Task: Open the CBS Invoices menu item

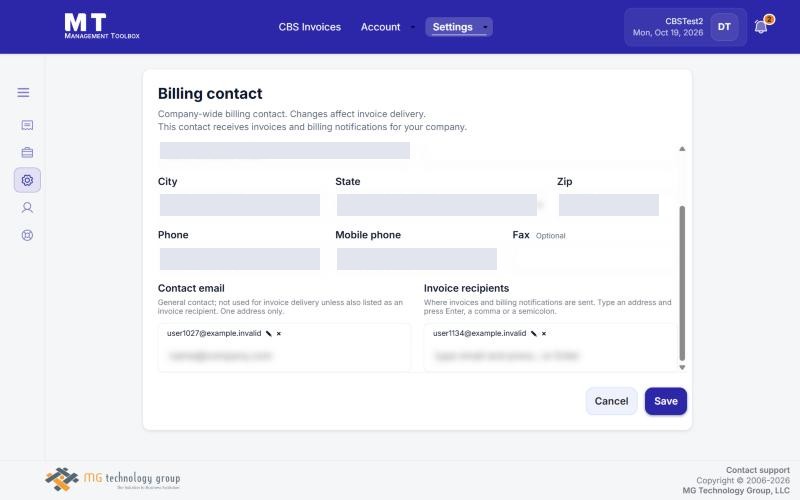Action: (310, 27)
